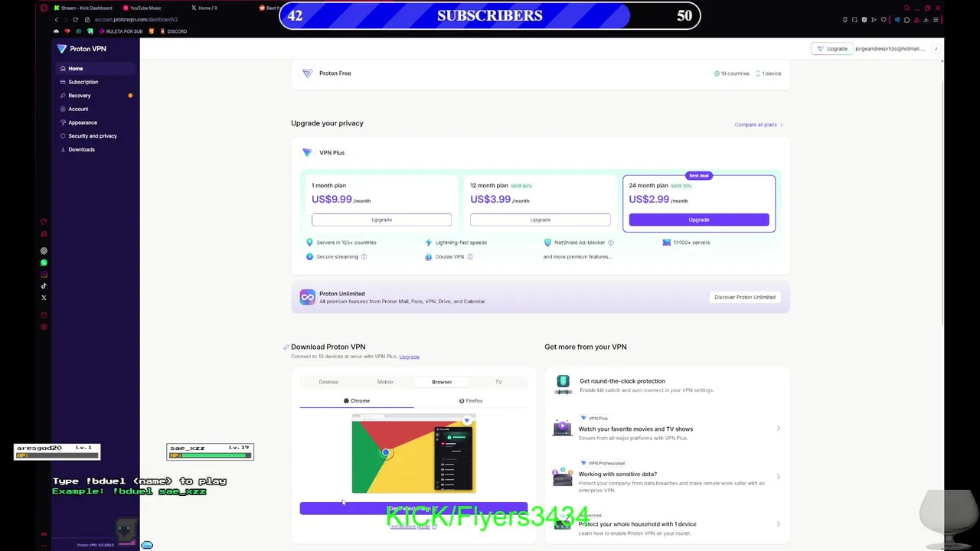Screen dimensions: 980x551
Task: Open the Downloads section in sidebar
Action: point(95,149)
